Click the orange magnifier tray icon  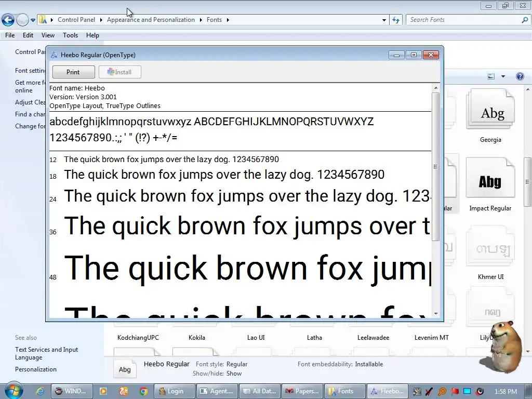tap(442, 392)
